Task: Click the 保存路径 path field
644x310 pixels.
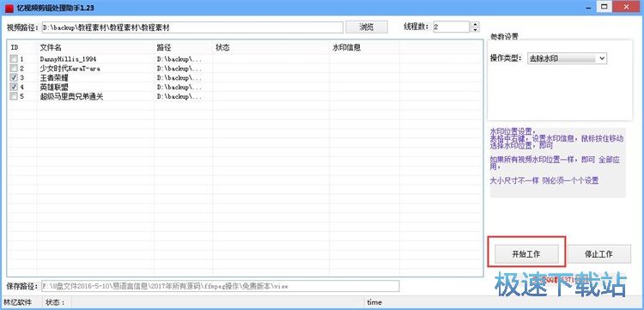Action: (220, 286)
